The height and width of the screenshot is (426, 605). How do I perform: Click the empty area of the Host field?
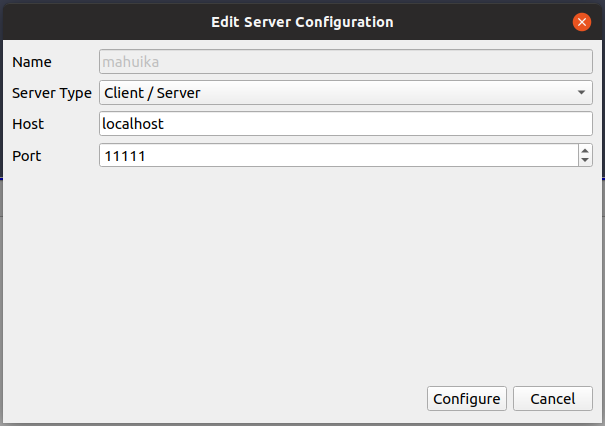coord(400,124)
